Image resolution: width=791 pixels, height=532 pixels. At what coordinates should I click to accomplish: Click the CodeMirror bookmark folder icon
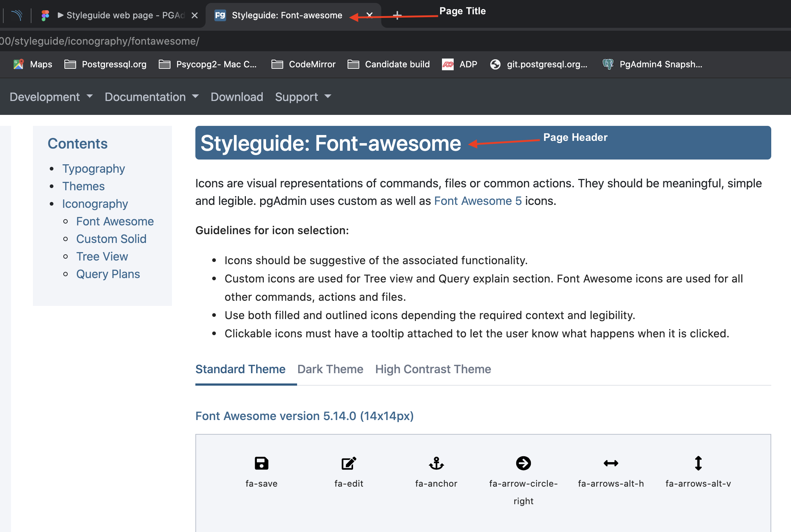click(277, 64)
